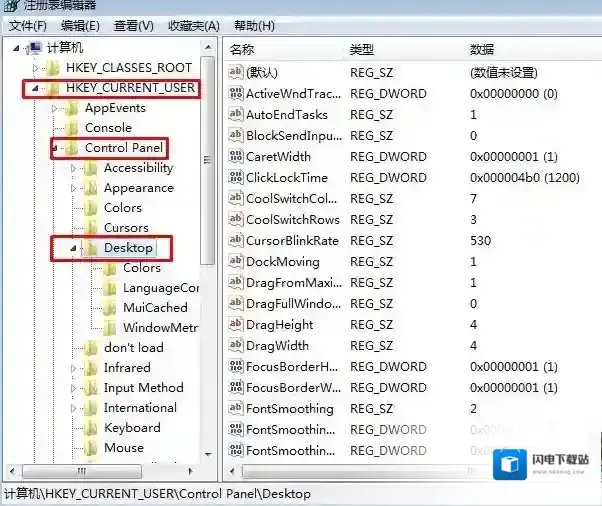
Task: Click the icon beside CursorBlinkRate value
Action: pos(236,241)
